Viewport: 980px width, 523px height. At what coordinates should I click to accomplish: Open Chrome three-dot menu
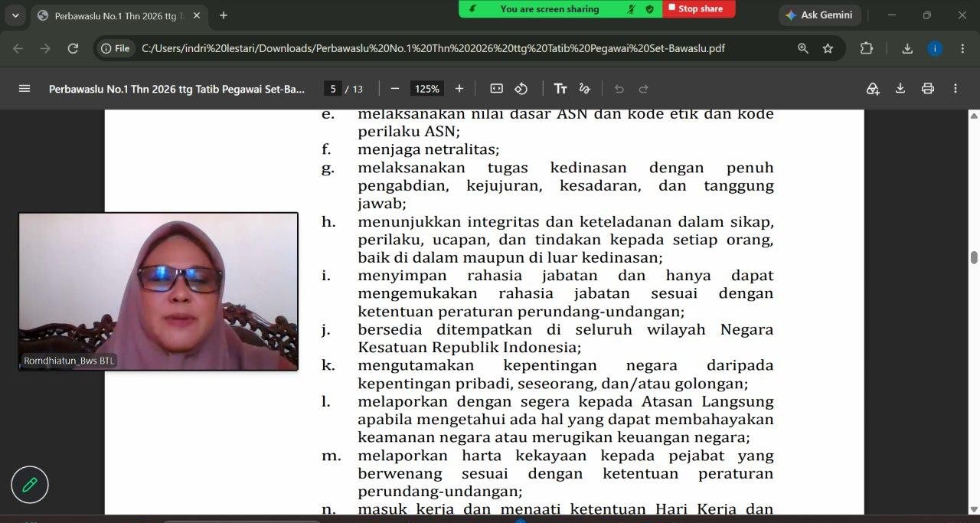962,48
